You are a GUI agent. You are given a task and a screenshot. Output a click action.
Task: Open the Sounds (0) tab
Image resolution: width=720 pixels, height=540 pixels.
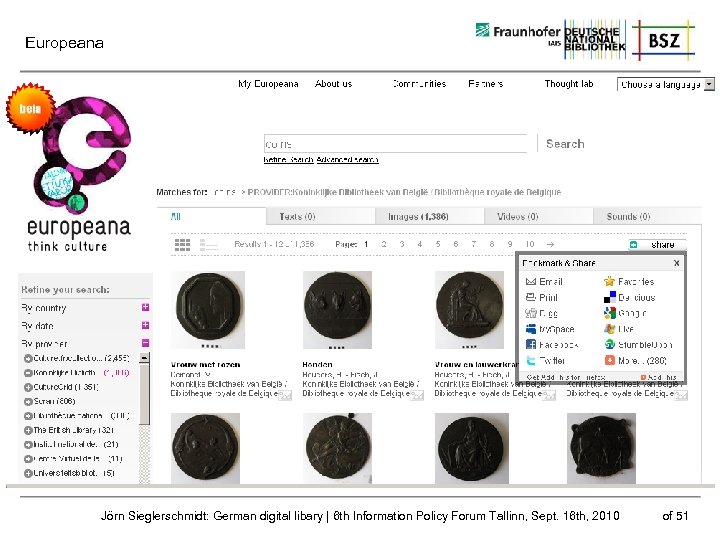click(647, 217)
